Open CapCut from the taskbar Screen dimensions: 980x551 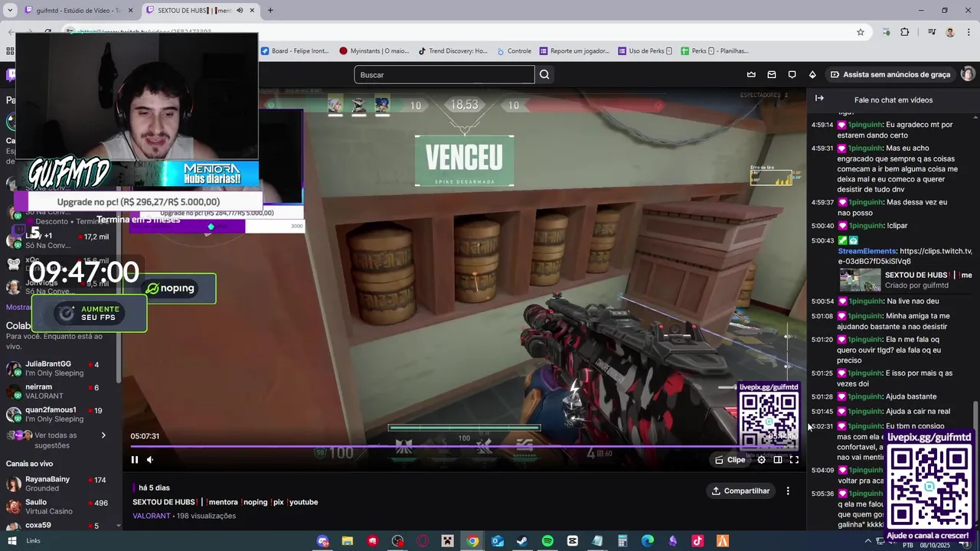[572, 541]
